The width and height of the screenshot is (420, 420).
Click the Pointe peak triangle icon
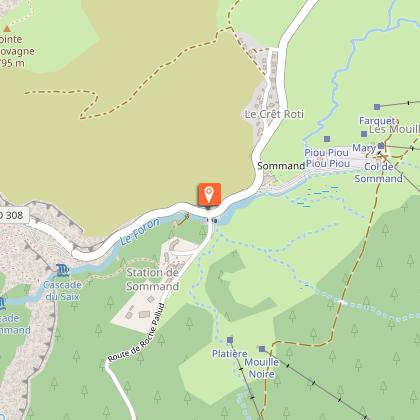click(7, 29)
